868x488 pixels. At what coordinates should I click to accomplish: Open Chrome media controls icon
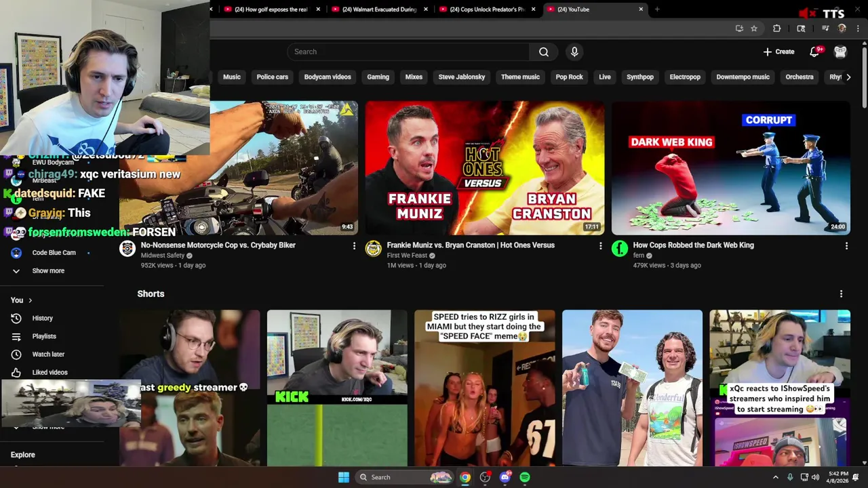pyautogui.click(x=825, y=28)
